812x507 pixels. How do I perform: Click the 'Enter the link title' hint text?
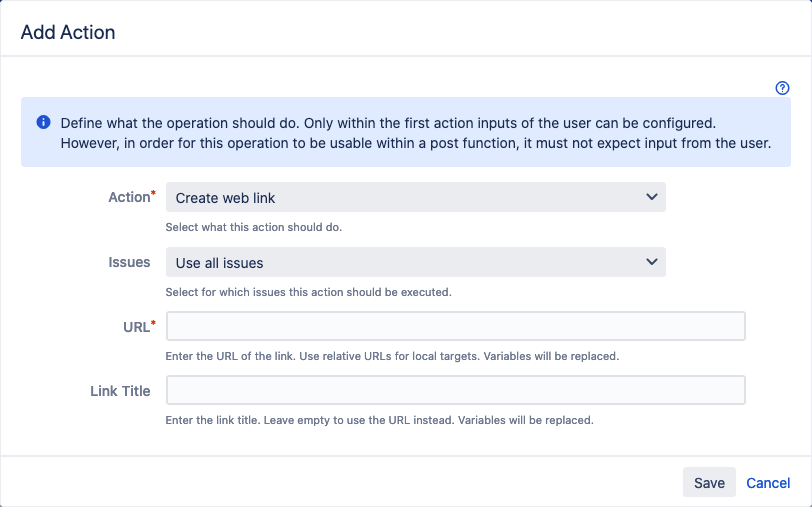pyautogui.click(x=379, y=420)
